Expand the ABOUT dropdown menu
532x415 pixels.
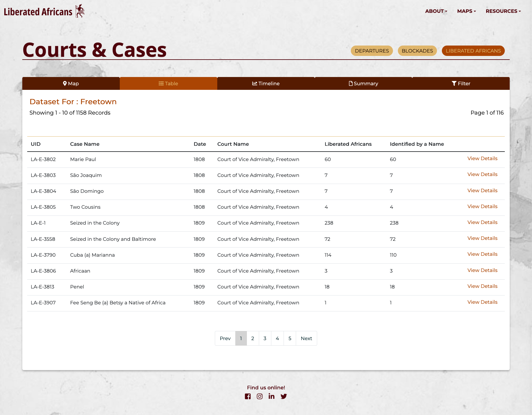436,11
